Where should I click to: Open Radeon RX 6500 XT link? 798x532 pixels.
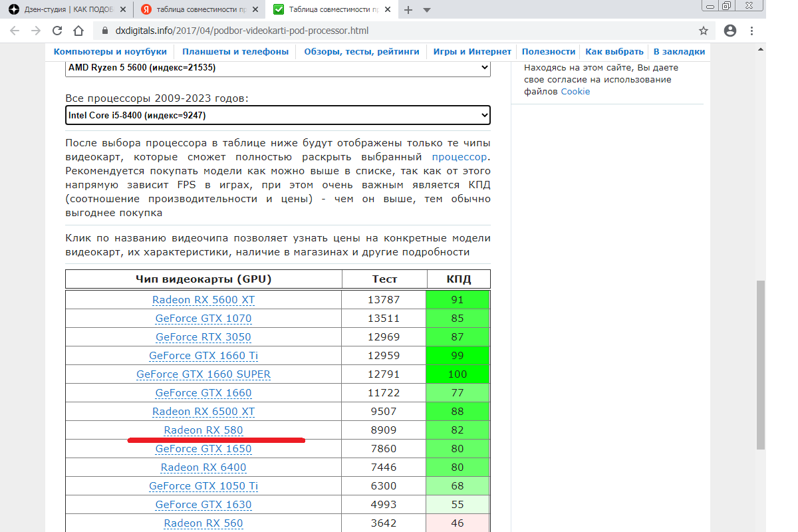click(203, 412)
